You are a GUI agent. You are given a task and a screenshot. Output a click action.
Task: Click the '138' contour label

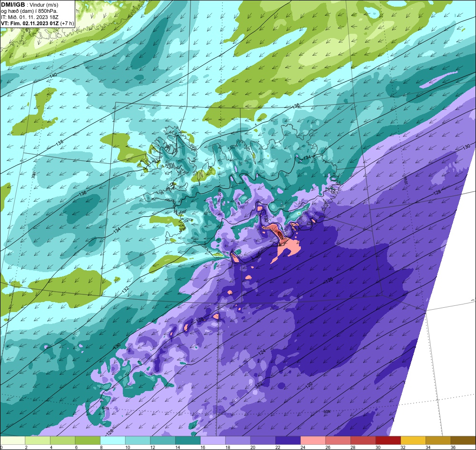pos(59,142)
